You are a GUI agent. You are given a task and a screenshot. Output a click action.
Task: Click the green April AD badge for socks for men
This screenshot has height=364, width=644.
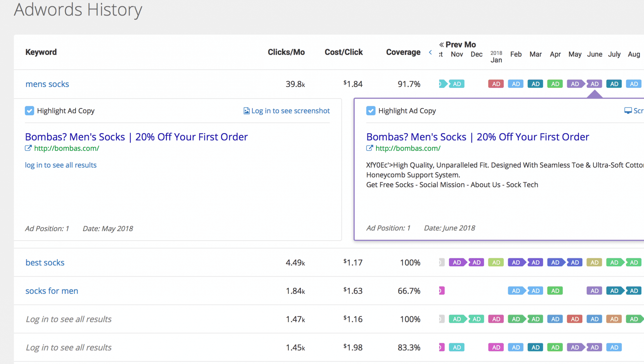click(x=555, y=291)
